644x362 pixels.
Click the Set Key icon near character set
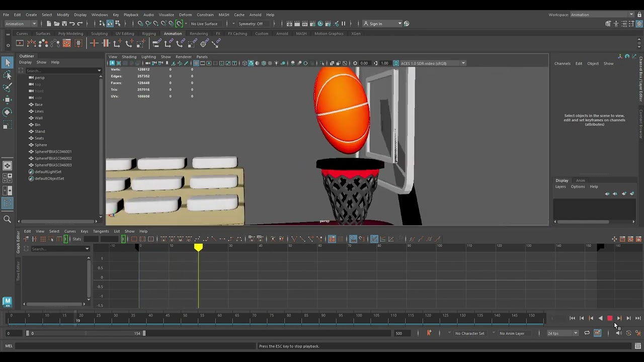(429, 333)
